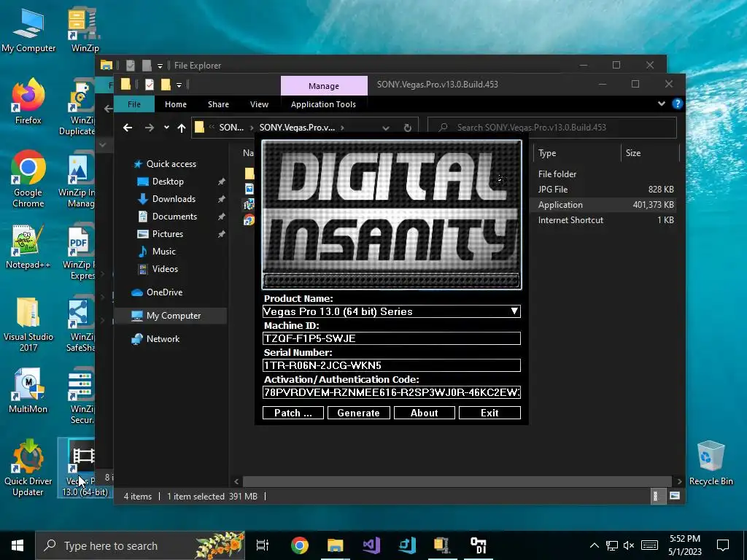Image resolution: width=747 pixels, height=560 pixels.
Task: Launch the WinZip desktop shortcut
Action: (x=85, y=29)
